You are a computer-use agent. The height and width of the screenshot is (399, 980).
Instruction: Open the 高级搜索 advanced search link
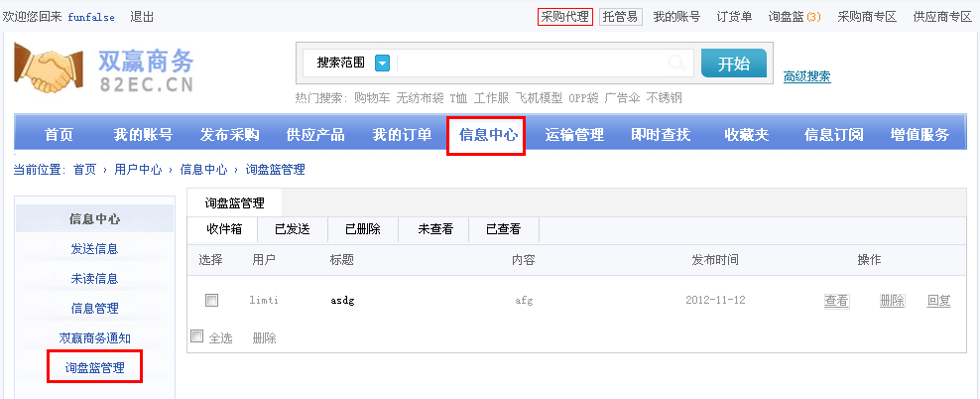[806, 76]
